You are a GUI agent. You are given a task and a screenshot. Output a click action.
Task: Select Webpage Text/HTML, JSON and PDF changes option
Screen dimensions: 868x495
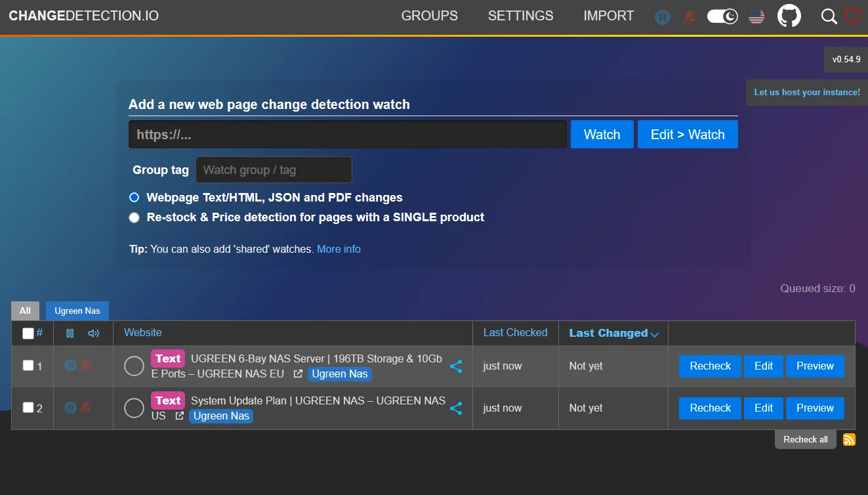[x=134, y=198]
